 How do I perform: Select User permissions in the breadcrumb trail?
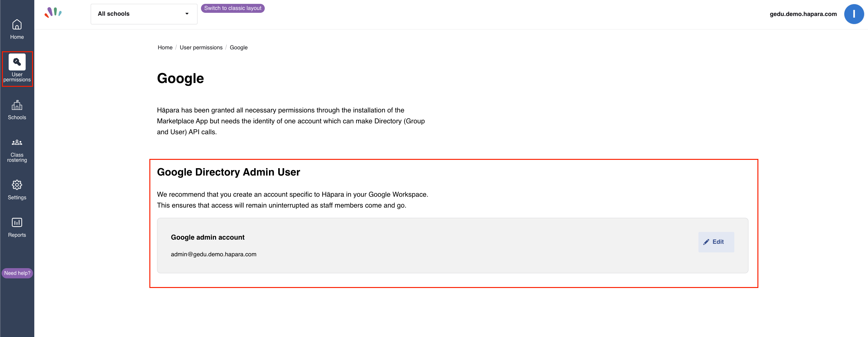pos(201,47)
